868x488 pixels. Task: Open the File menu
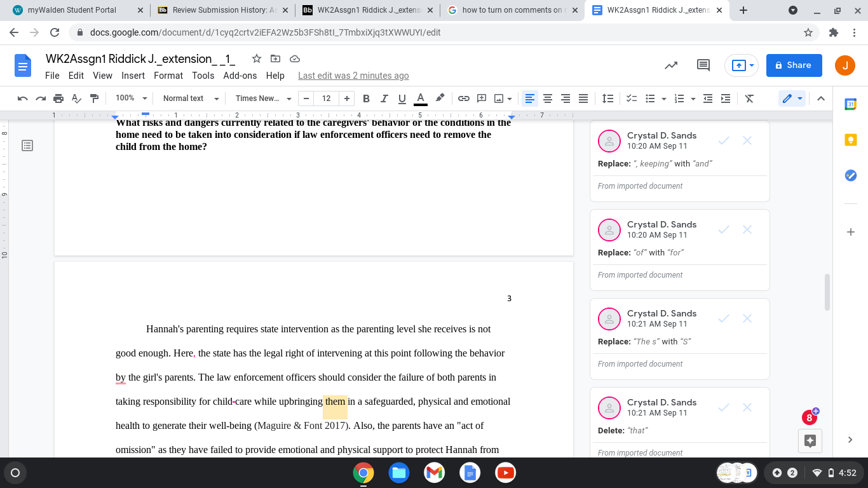click(x=52, y=76)
